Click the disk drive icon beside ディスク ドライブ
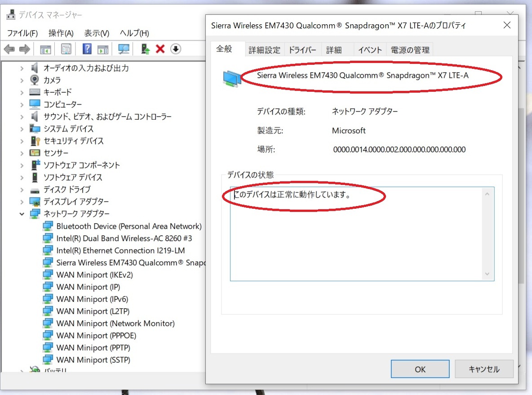The image size is (532, 395). point(35,191)
